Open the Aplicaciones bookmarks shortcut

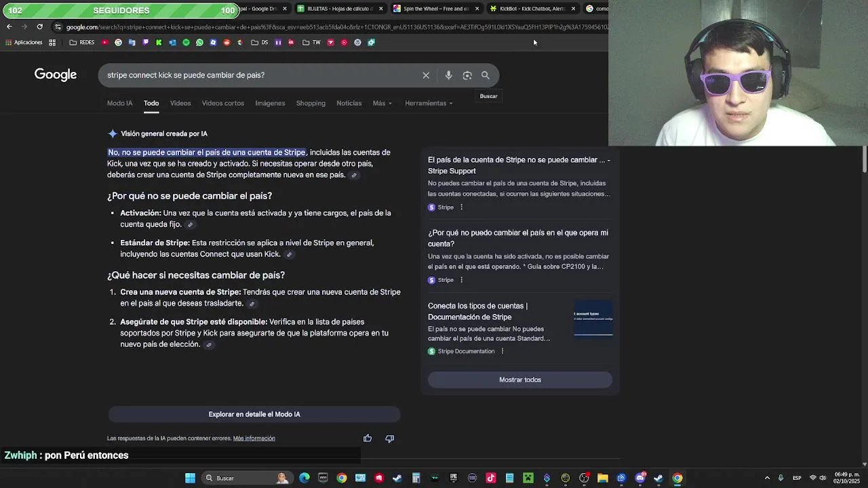(23, 42)
